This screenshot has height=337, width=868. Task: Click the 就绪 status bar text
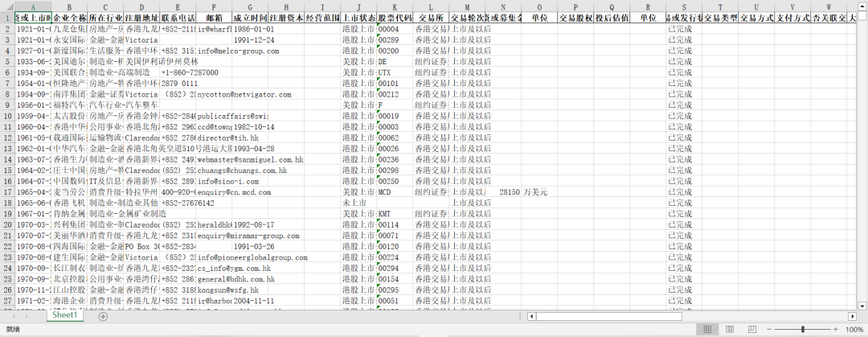click(13, 329)
